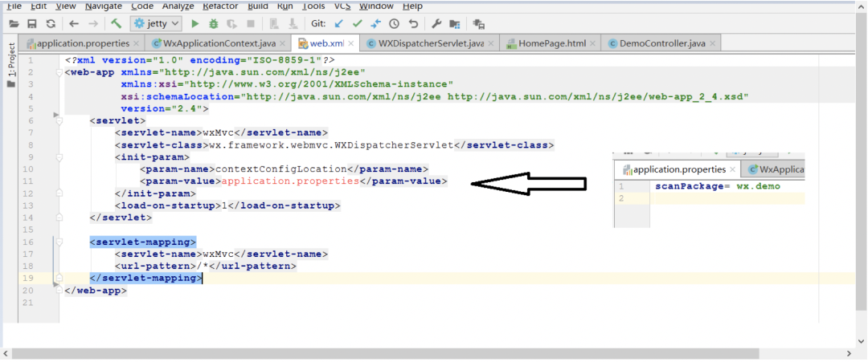Click scanPackage= wx.demo in inset editor
The height and width of the screenshot is (362, 868).
click(x=718, y=186)
